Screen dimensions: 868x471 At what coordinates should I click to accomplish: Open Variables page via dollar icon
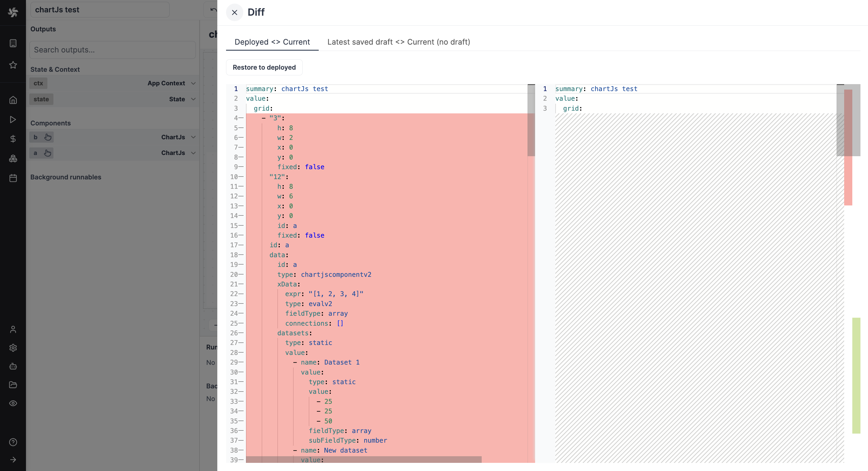(x=13, y=139)
